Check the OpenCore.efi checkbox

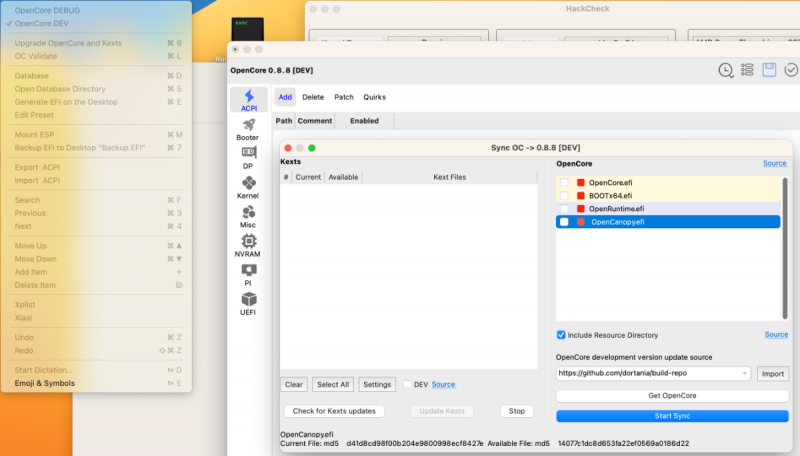point(564,183)
